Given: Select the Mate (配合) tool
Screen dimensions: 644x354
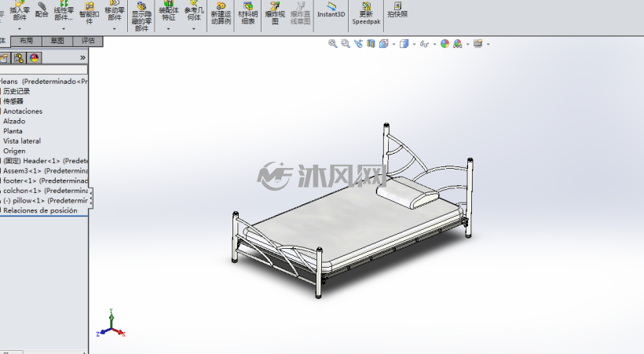Looking at the screenshot, I should pyautogui.click(x=42, y=10).
